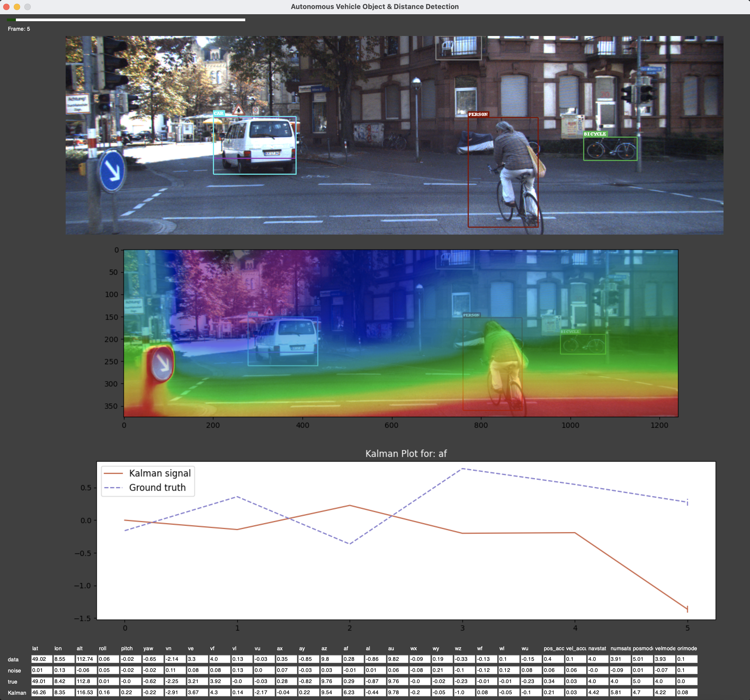Click the frame progress bar at top

(126, 20)
